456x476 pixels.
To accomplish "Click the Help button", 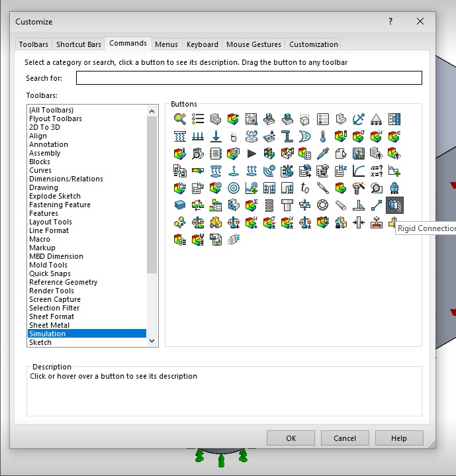I will [x=399, y=438].
